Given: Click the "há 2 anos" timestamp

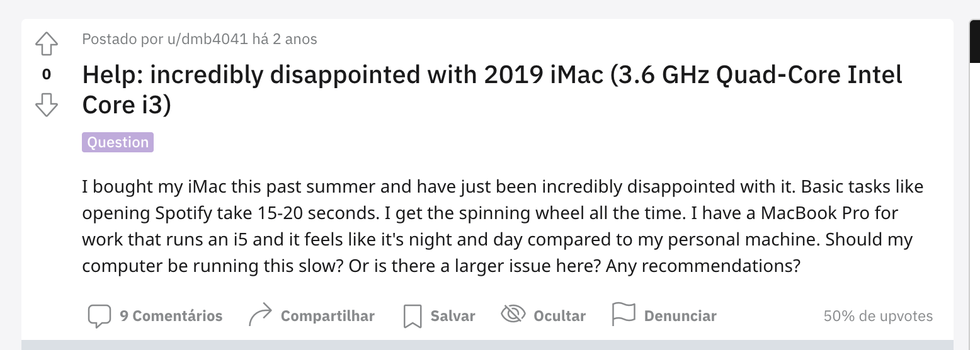Looking at the screenshot, I should click(284, 39).
